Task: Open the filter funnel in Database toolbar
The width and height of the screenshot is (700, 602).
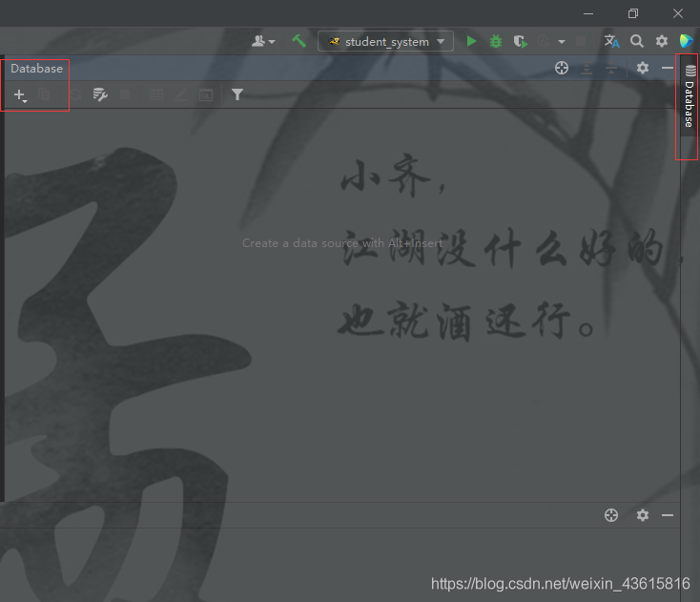Action: 237,94
